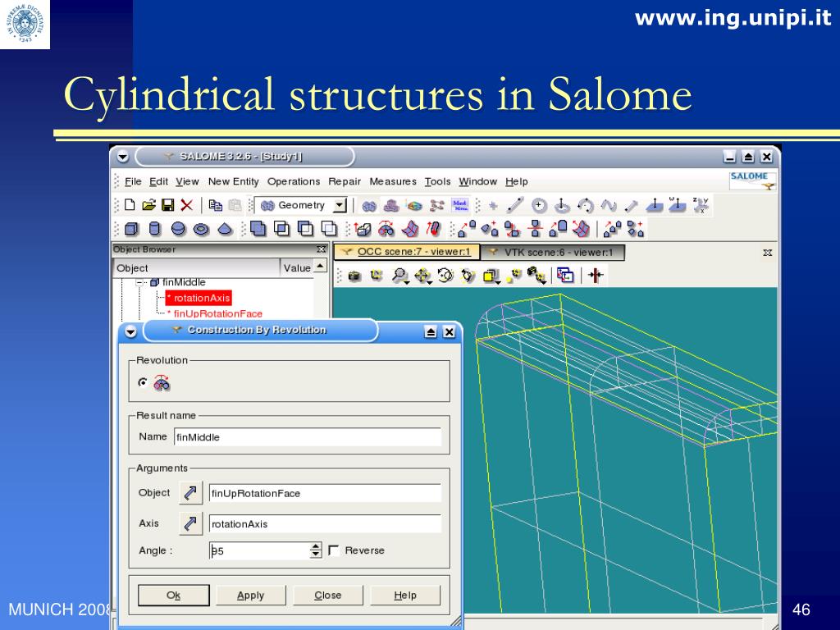Click the first Boolean operation icon

[x=258, y=230]
